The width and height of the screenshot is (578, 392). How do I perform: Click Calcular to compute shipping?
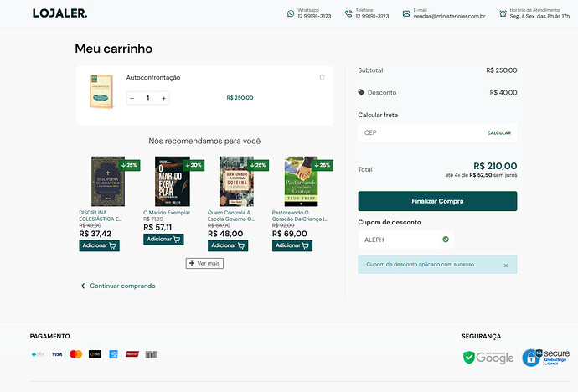[x=498, y=132]
